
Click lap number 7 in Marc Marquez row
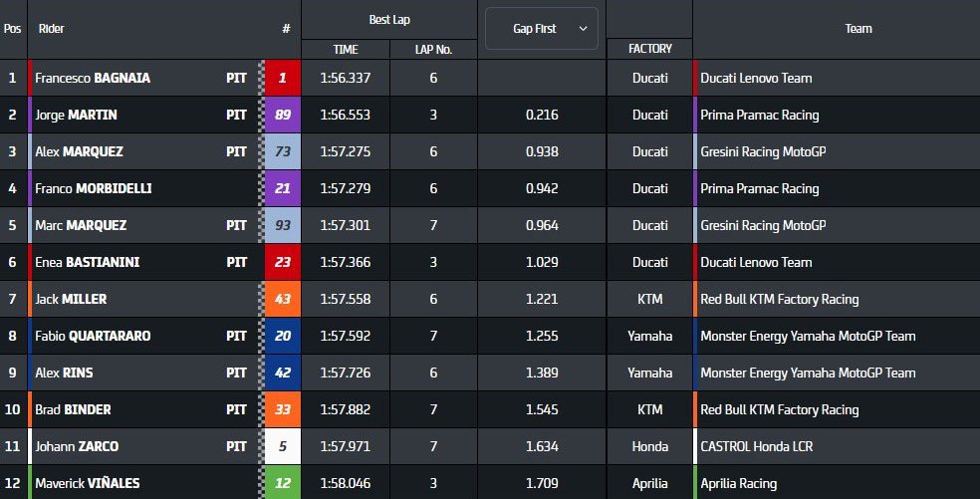coord(434,226)
